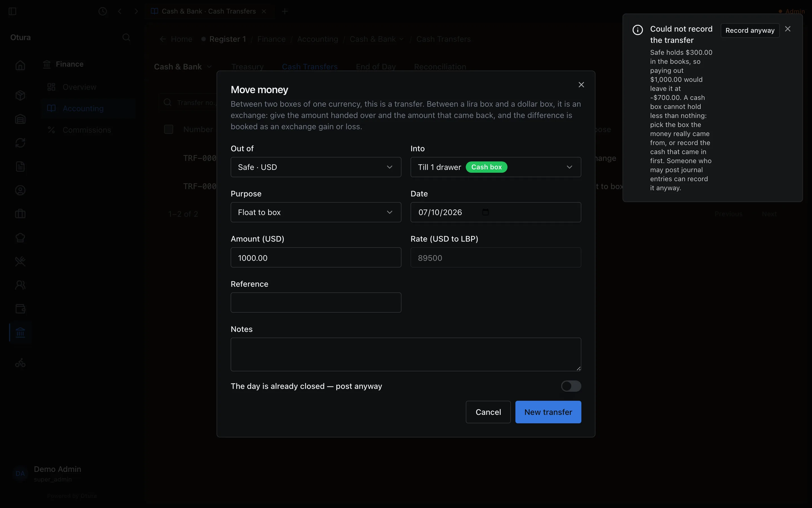This screenshot has height=508, width=812.
Task: Open the Into Till 1 drawer dropdown
Action: pyautogui.click(x=496, y=167)
